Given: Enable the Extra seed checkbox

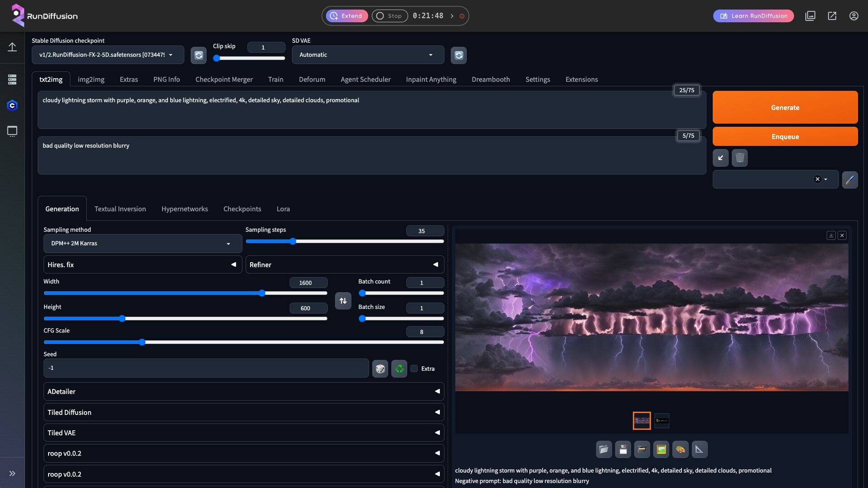Looking at the screenshot, I should (414, 368).
